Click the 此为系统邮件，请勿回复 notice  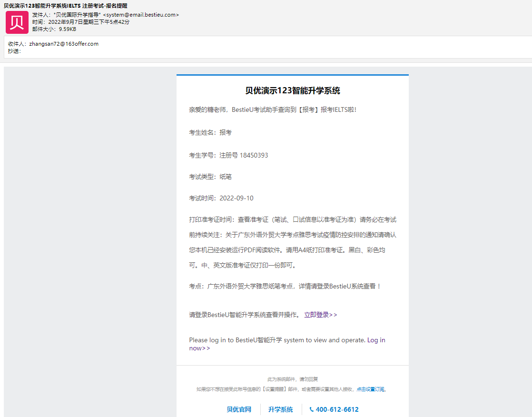[293, 379]
